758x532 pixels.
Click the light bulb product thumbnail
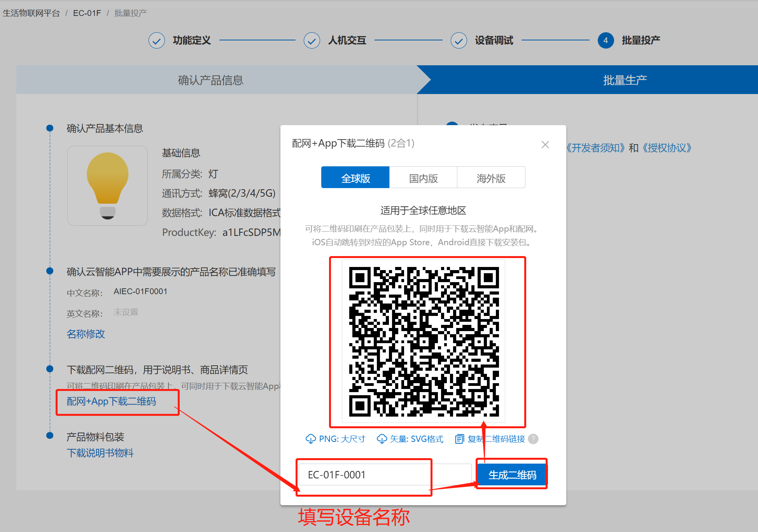(107, 186)
